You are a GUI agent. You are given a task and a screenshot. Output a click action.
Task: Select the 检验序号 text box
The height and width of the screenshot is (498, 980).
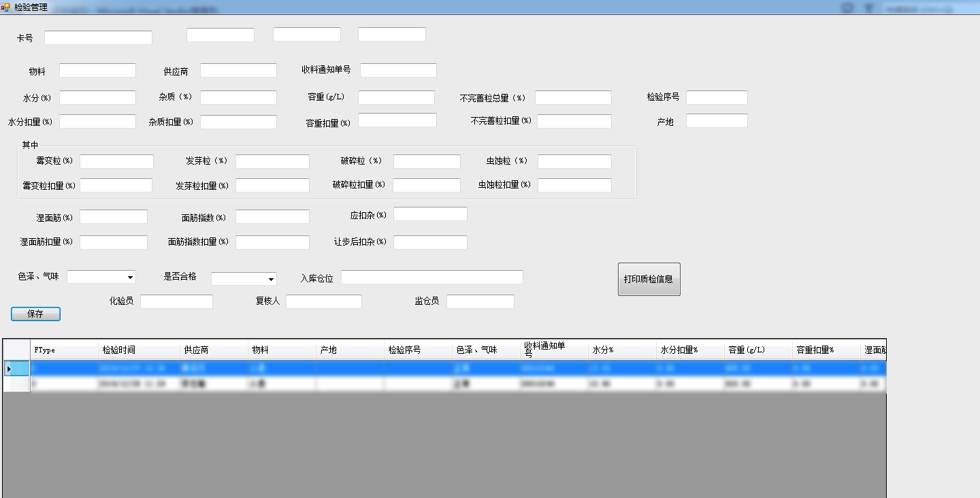717,98
